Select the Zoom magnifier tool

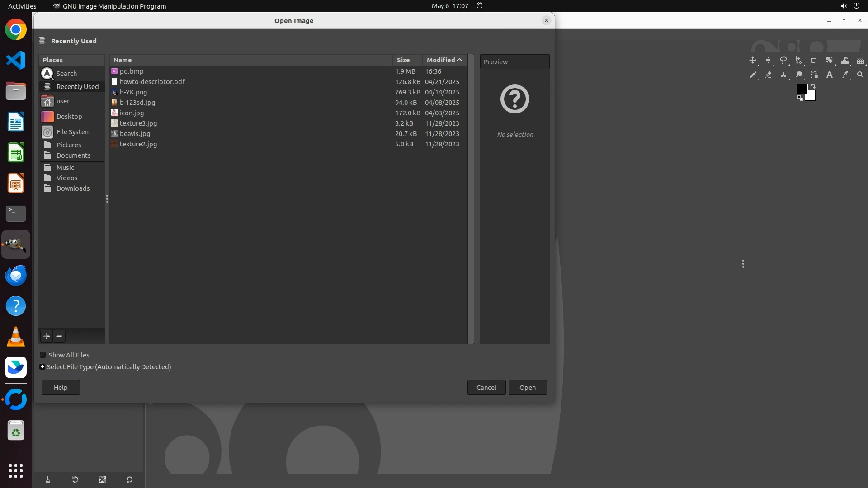pyautogui.click(x=860, y=75)
